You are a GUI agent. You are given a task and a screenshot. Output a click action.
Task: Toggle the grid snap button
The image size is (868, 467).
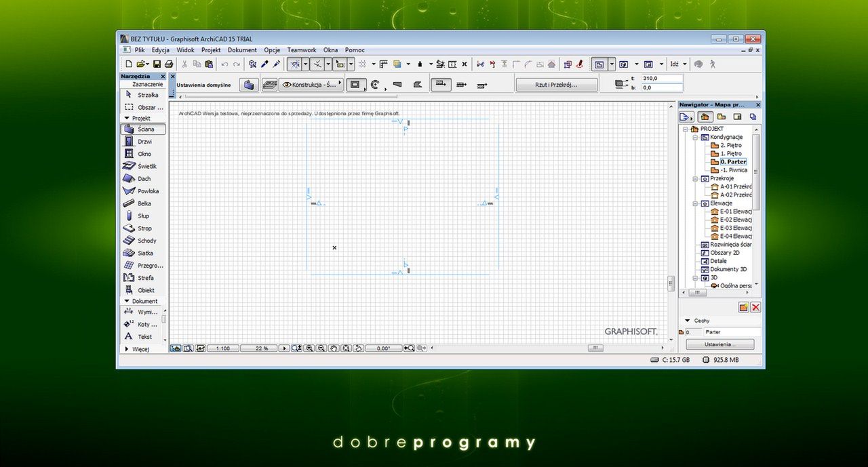[363, 64]
